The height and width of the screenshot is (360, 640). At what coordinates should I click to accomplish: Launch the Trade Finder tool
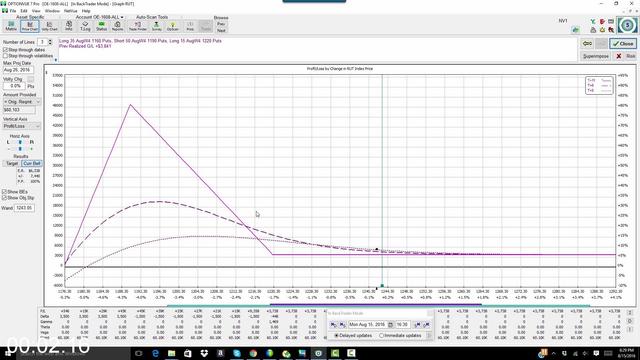pyautogui.click(x=138, y=26)
